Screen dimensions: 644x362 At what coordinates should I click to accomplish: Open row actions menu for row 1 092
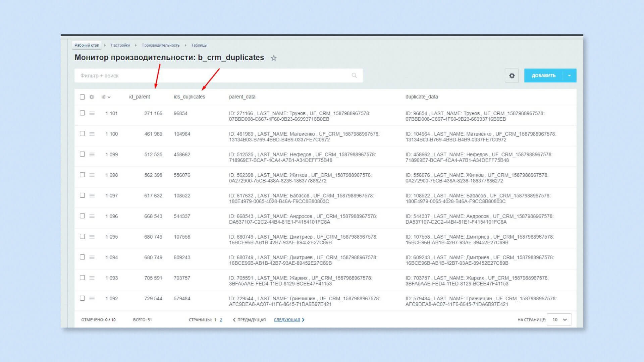tap(92, 298)
